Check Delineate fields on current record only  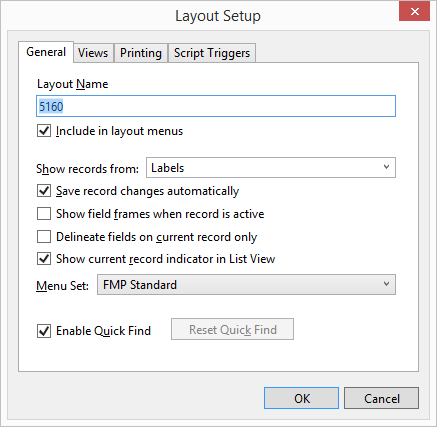click(x=44, y=237)
